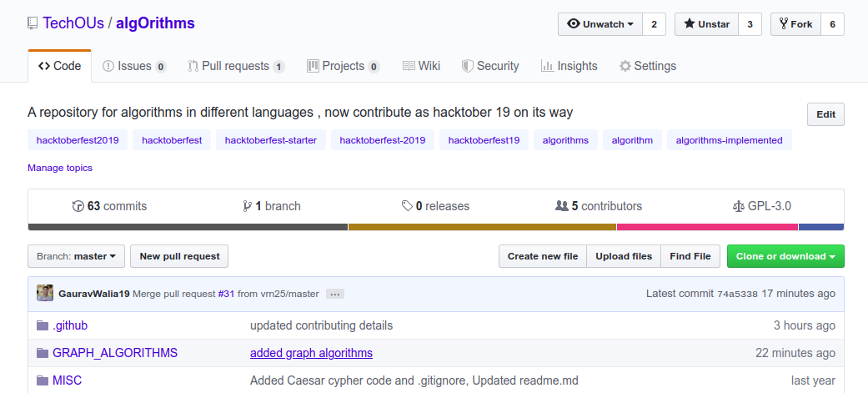Click the MISC folder icon
This screenshot has width=868, height=393.
tap(42, 380)
